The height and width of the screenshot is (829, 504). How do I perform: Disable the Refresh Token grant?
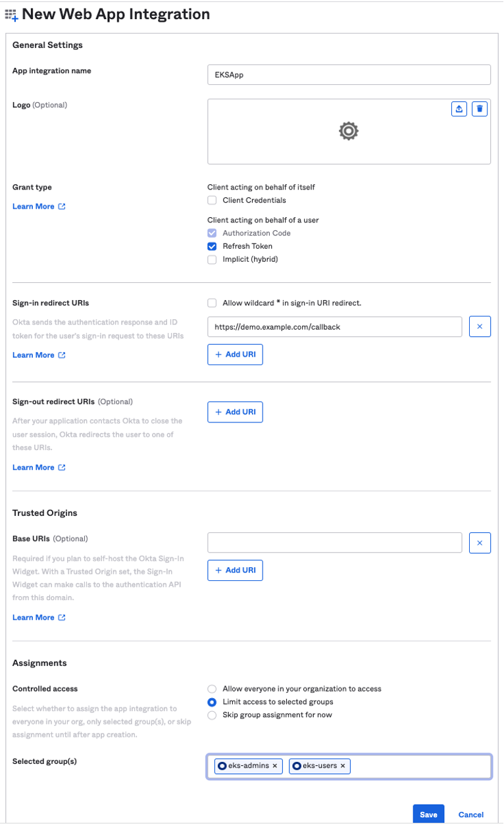click(212, 246)
